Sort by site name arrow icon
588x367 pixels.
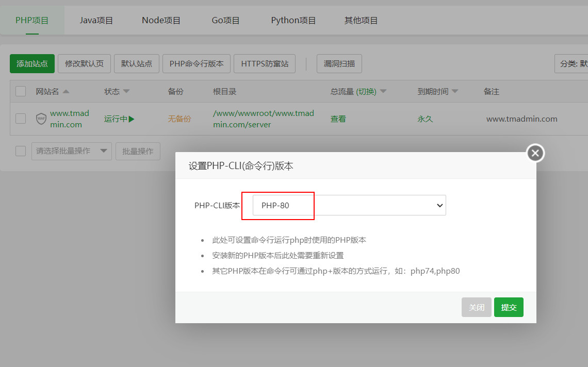66,92
